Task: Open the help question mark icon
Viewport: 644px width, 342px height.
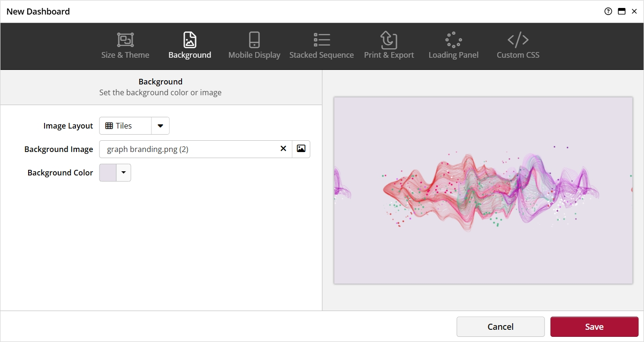Action: 608,12
